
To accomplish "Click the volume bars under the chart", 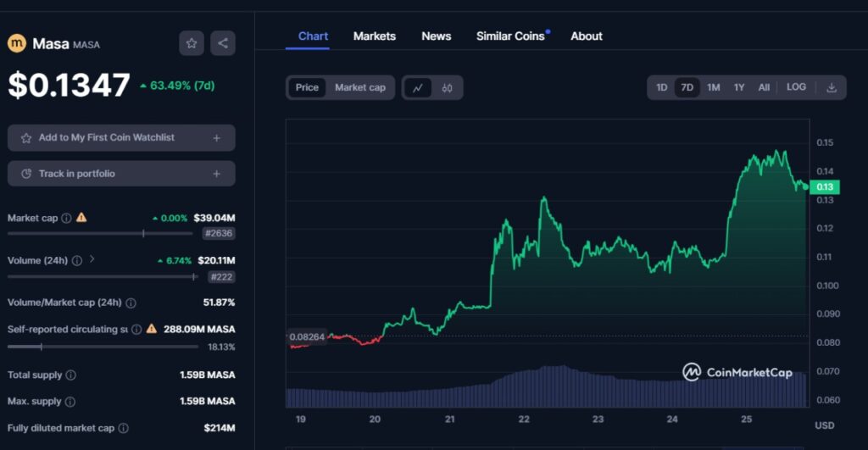I will tap(546, 387).
